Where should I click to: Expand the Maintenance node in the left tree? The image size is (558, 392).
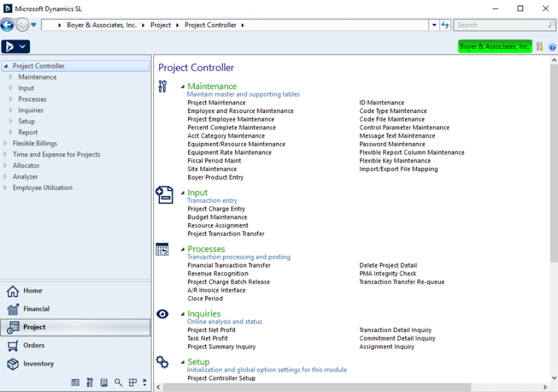(x=10, y=77)
